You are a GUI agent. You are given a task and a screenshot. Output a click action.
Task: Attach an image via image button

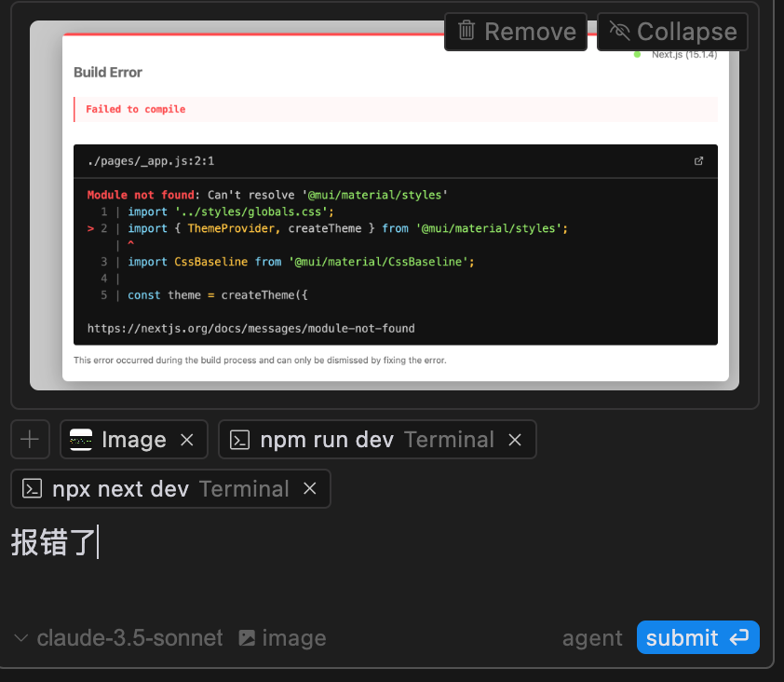[282, 638]
